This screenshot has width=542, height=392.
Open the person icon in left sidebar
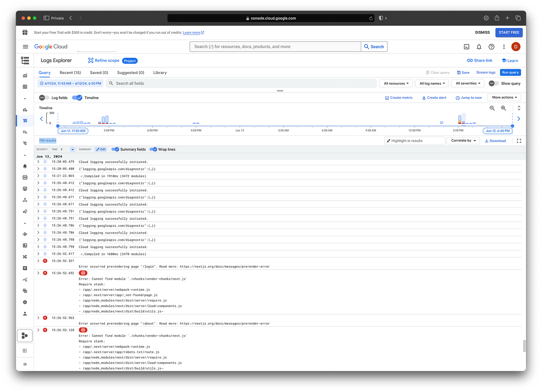tap(25, 314)
